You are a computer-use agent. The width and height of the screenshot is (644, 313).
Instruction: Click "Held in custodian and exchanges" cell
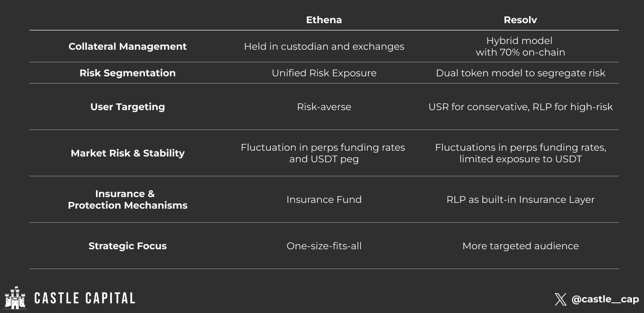click(324, 46)
